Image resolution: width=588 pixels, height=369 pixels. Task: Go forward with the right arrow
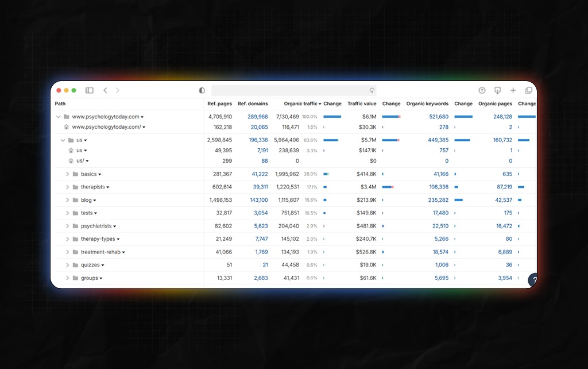tap(117, 90)
